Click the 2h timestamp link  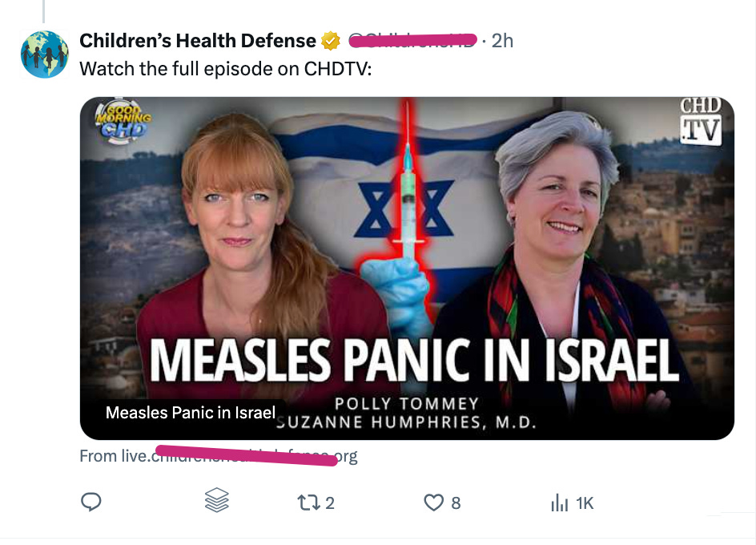(x=501, y=40)
